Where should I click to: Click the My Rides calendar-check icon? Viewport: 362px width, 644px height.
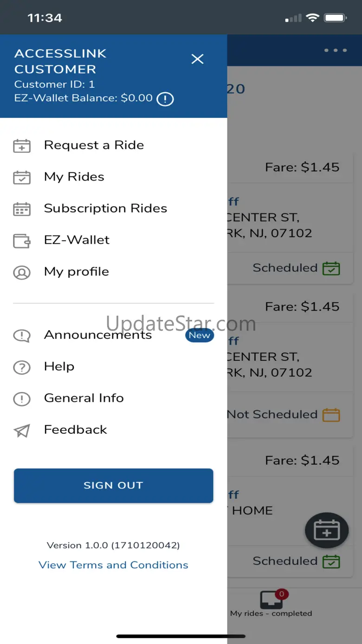coord(22,177)
